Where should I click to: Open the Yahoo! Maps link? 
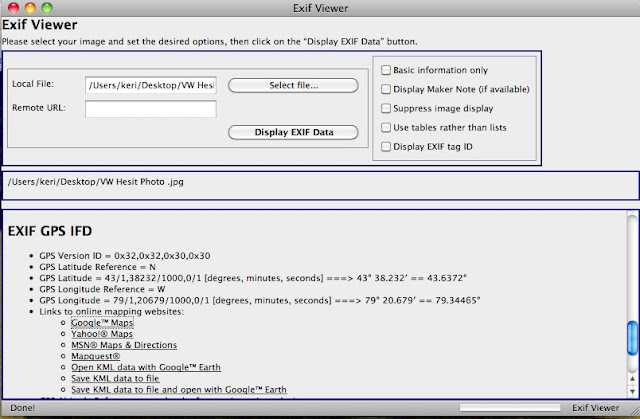[102, 334]
